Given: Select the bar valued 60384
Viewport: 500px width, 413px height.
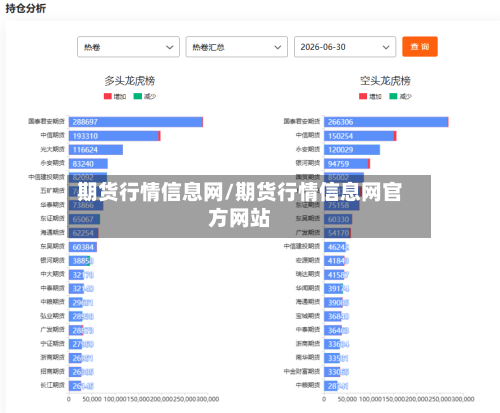Looking at the screenshot, I should pyautogui.click(x=83, y=247).
